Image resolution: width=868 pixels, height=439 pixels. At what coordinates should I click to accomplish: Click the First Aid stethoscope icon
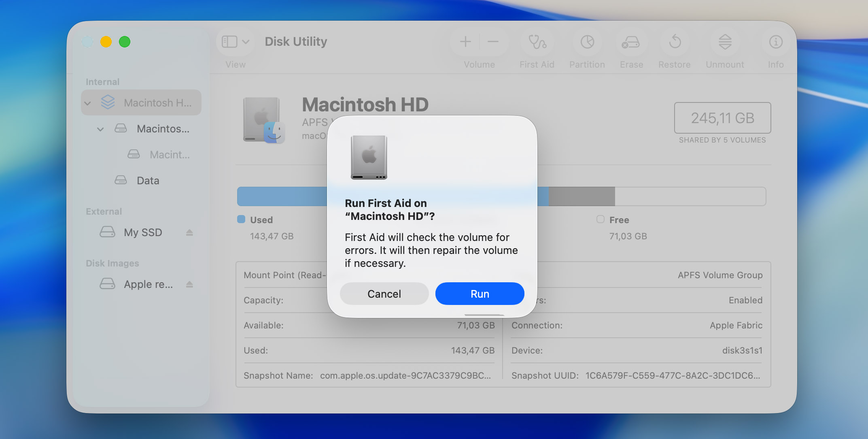[x=537, y=42]
